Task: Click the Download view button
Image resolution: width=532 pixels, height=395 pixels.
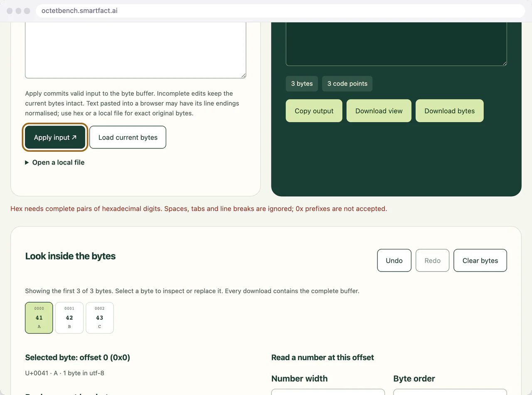Action: click(379, 111)
